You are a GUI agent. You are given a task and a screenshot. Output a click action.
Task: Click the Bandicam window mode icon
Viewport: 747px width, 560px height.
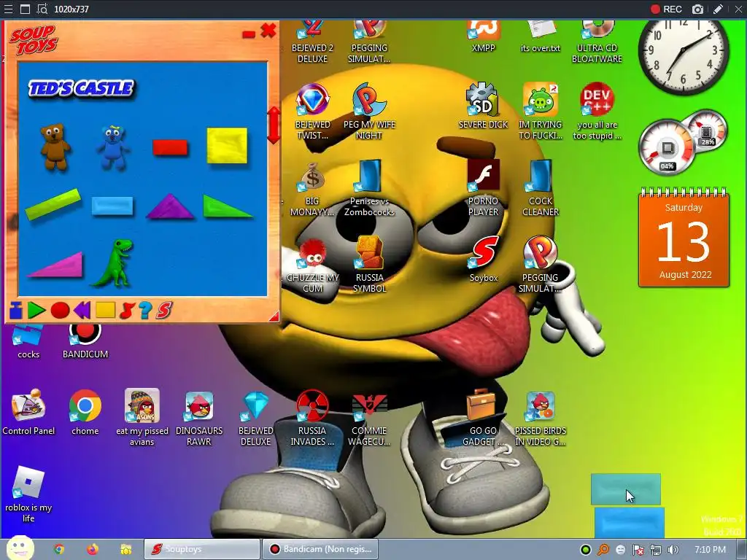[x=25, y=9]
